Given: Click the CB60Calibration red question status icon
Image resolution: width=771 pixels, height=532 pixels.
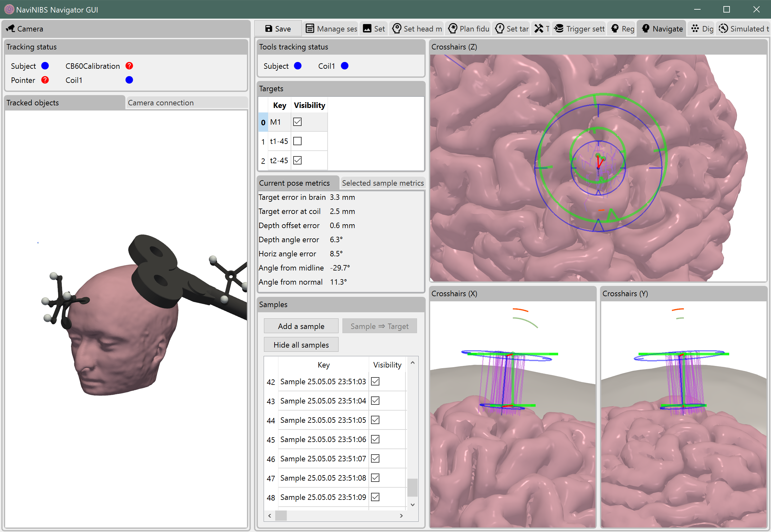Looking at the screenshot, I should point(130,66).
